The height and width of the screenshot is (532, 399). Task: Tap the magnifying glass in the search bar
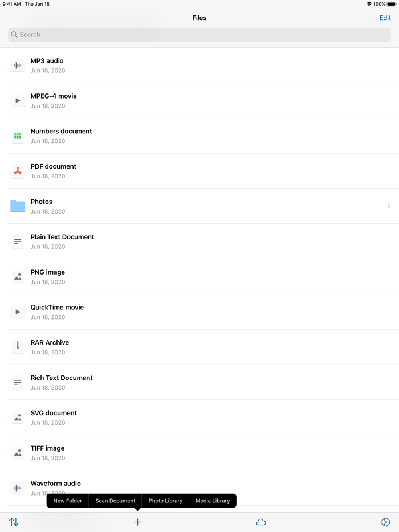(14, 35)
